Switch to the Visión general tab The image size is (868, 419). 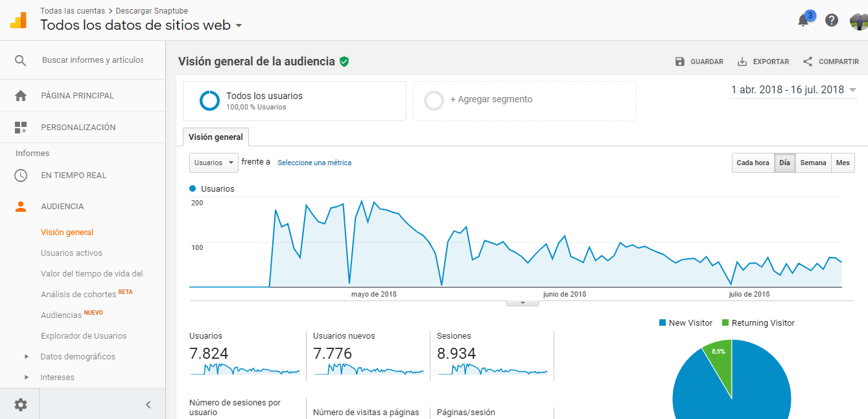(216, 137)
